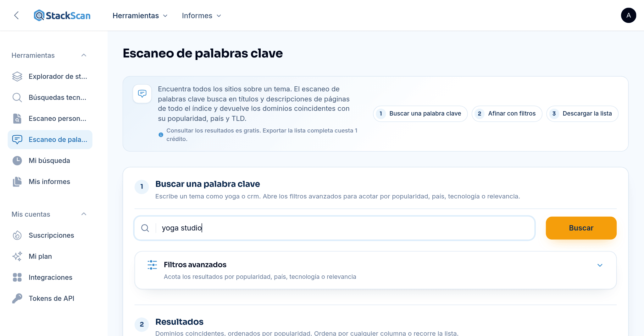Viewport: 644px width, 336px height.
Task: Click the Filtros avanzados title text
Action: (x=195, y=265)
